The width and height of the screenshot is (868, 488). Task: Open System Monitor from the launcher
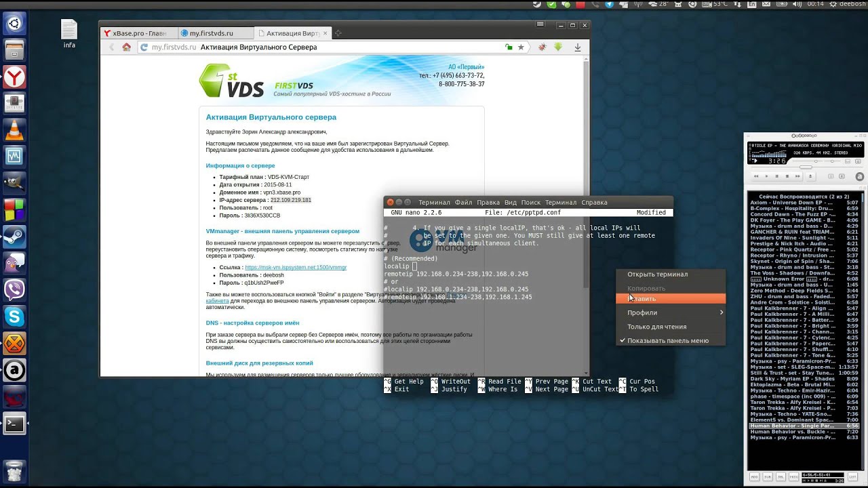(14, 157)
